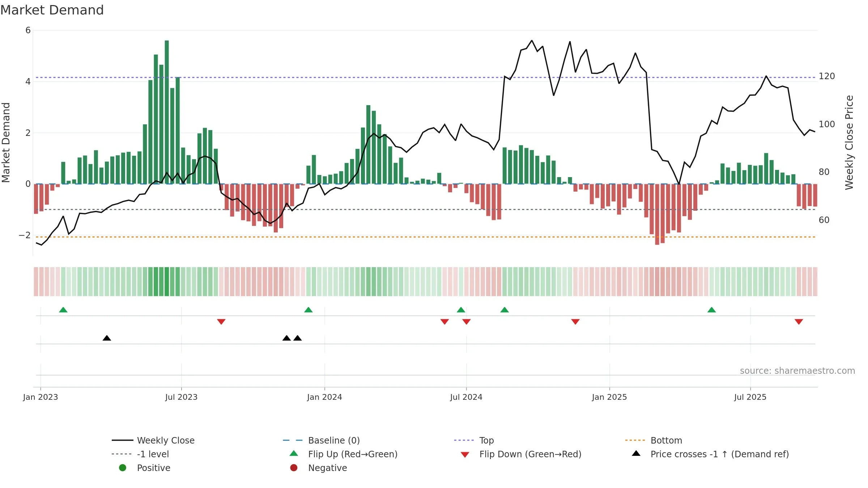Click the 6 demand axis value
Screen dimensions: 868x488
[28, 30]
